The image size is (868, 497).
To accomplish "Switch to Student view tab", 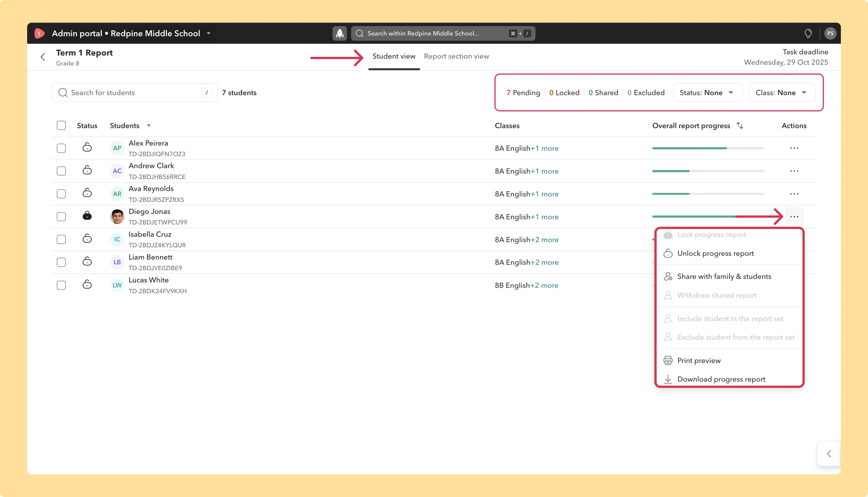I will click(x=394, y=56).
